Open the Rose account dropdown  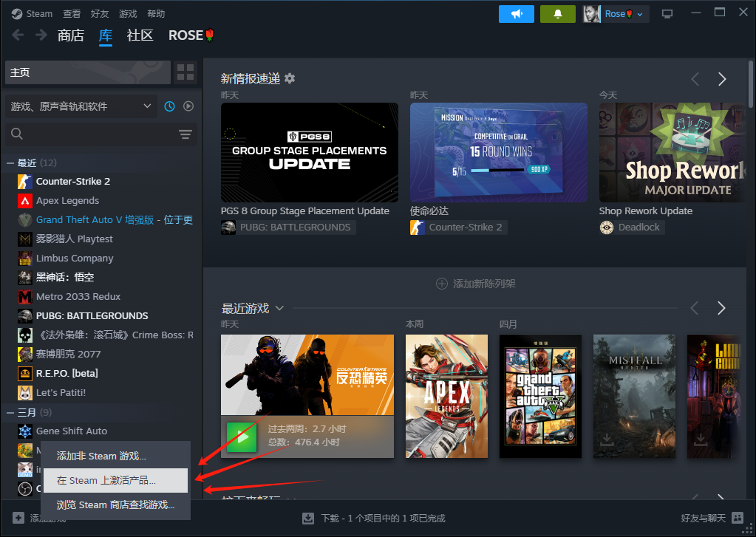click(616, 14)
